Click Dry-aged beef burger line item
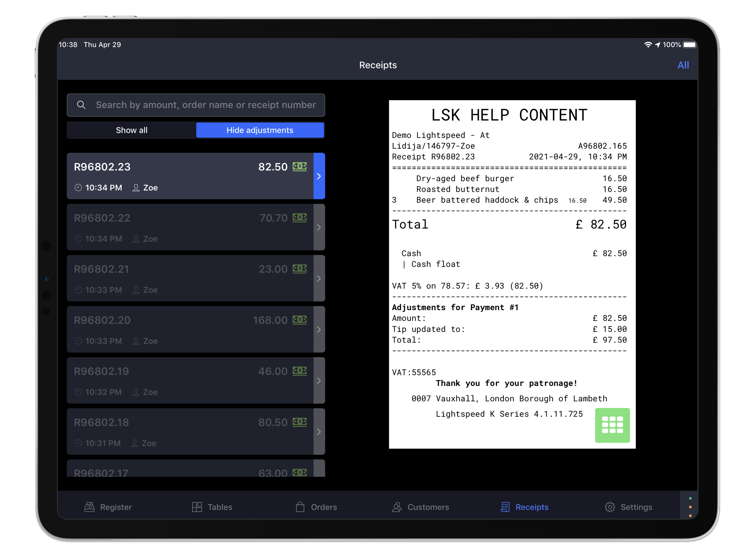Screen dimensions: 756x559 pyautogui.click(x=509, y=179)
